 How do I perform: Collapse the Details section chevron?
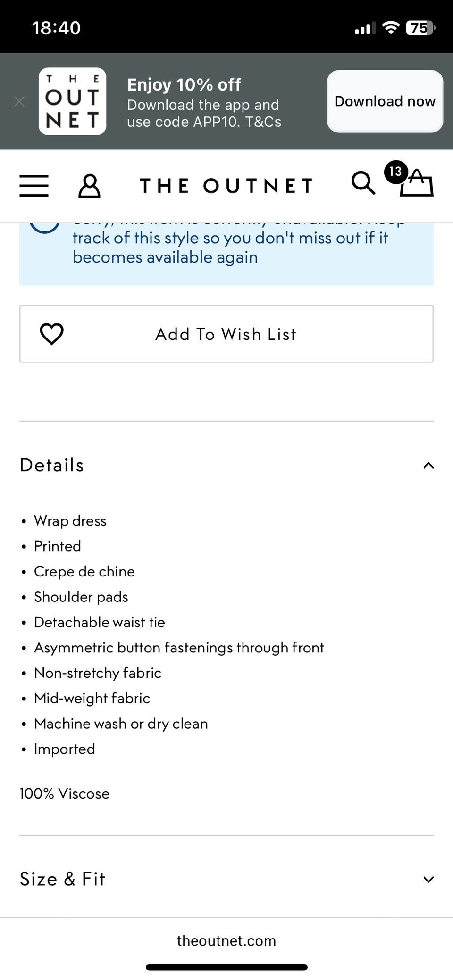[428, 465]
